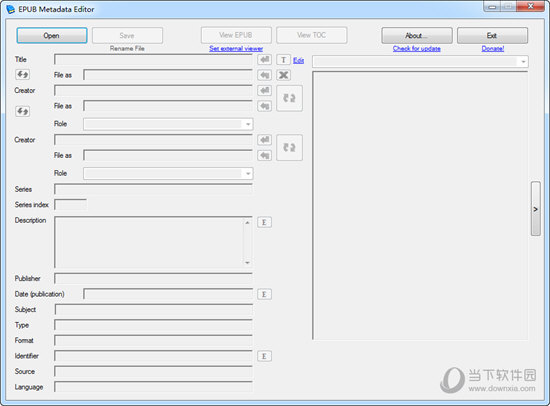This screenshot has height=406, width=550.
Task: Click the Series index field
Action: [71, 205]
